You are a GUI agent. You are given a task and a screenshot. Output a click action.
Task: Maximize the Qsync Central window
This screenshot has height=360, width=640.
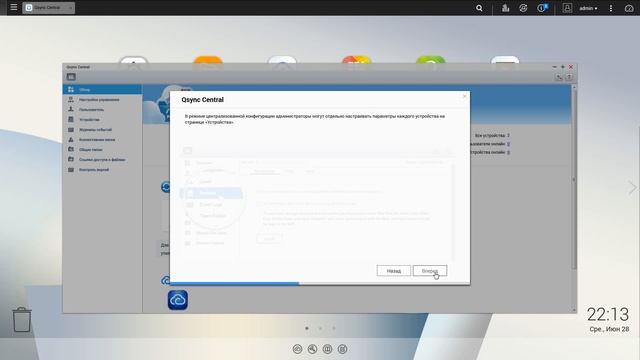tap(562, 67)
